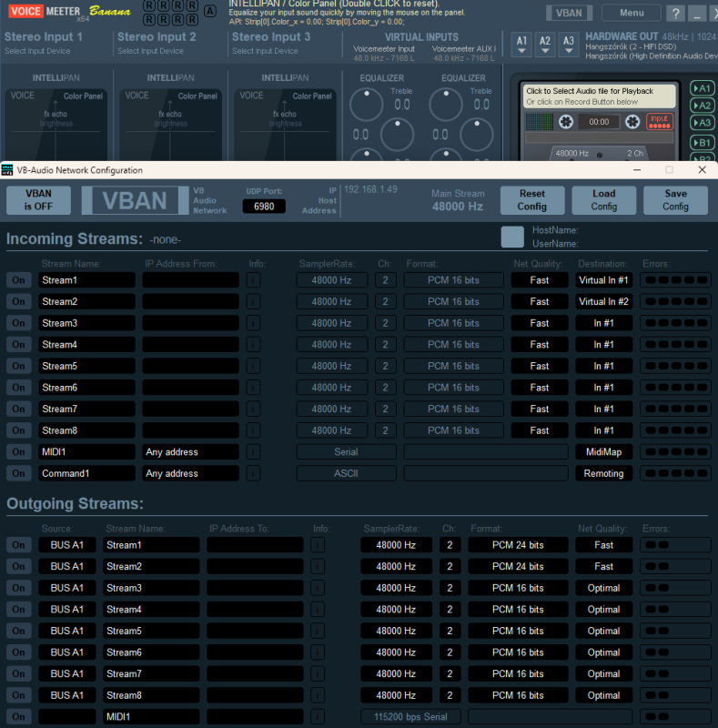718x728 pixels.
Task: Click info icon for incoming Stream4
Action: tap(253, 345)
